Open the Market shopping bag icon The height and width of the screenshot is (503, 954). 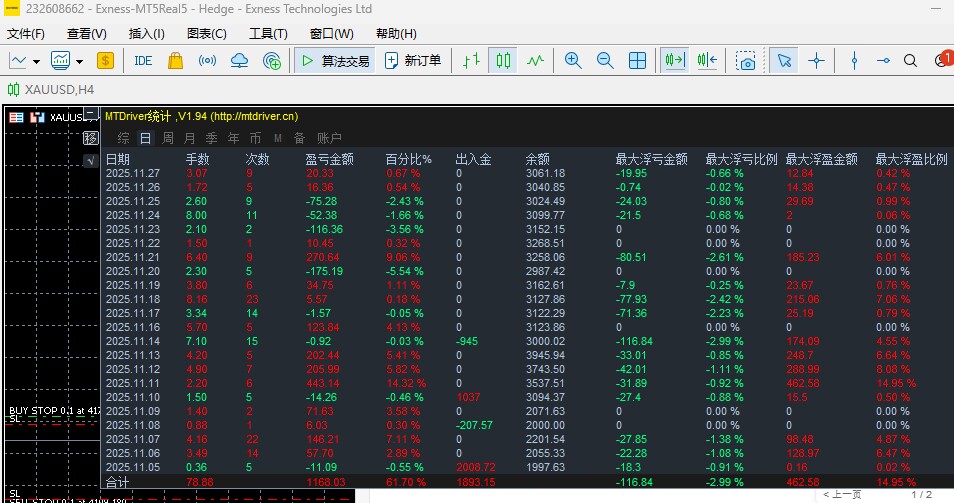click(175, 60)
